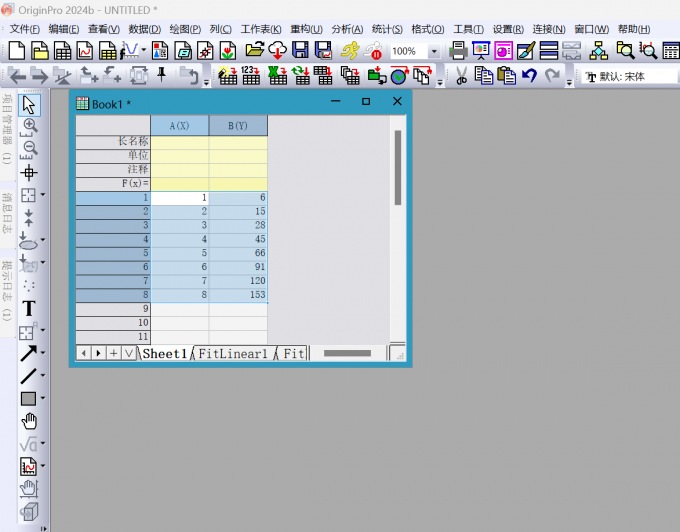Click the Open file folder icon
The width and height of the screenshot is (680, 532).
click(255, 51)
